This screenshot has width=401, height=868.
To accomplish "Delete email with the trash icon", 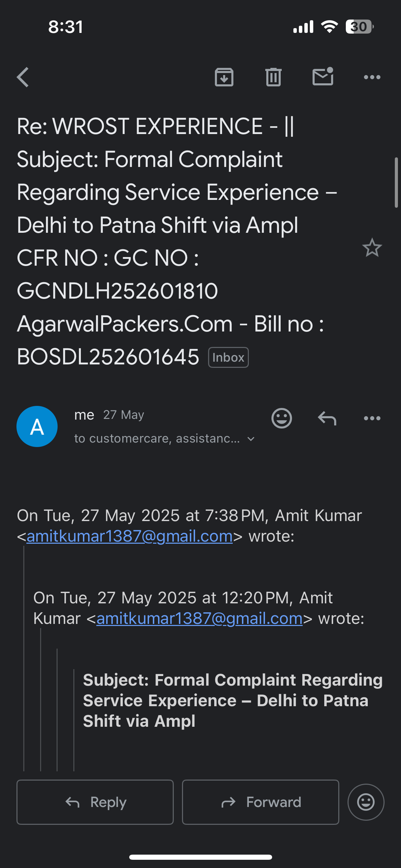I will 273,77.
